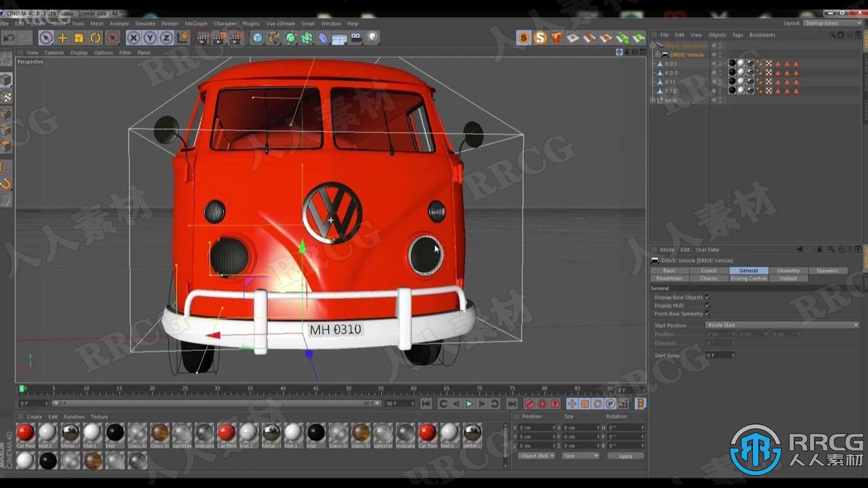
Task: Expand the body object node
Action: tap(653, 100)
